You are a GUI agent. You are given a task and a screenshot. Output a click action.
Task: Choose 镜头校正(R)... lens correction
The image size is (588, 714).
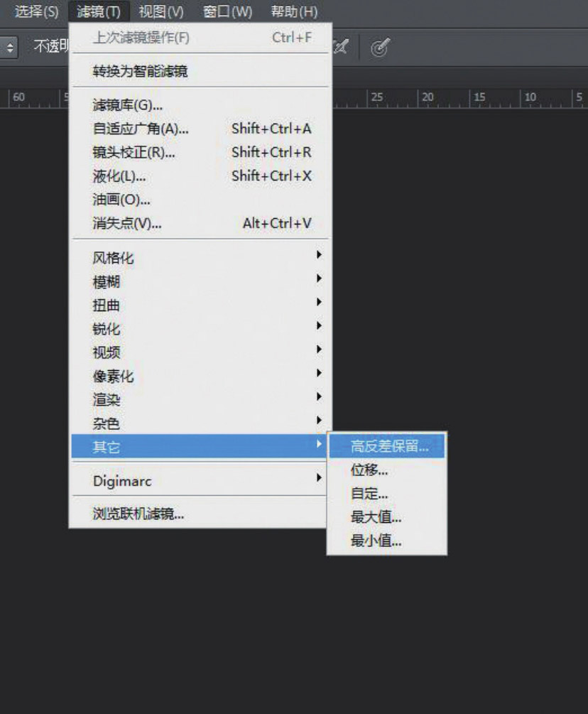pos(200,153)
